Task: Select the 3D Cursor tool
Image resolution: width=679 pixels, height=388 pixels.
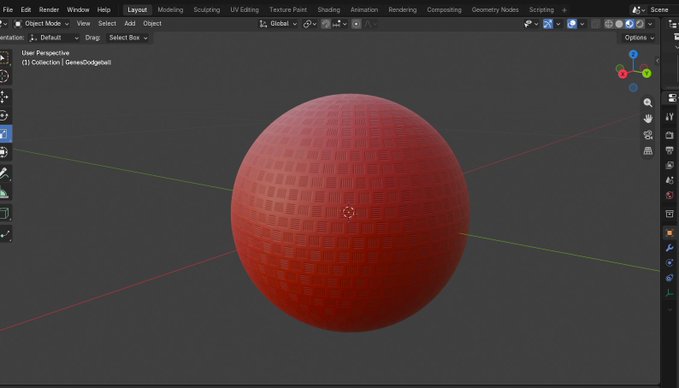Action: point(4,76)
